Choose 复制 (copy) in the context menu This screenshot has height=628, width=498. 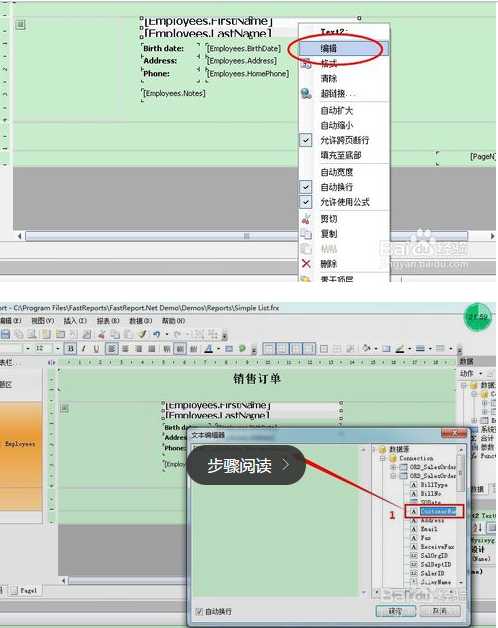343,233
